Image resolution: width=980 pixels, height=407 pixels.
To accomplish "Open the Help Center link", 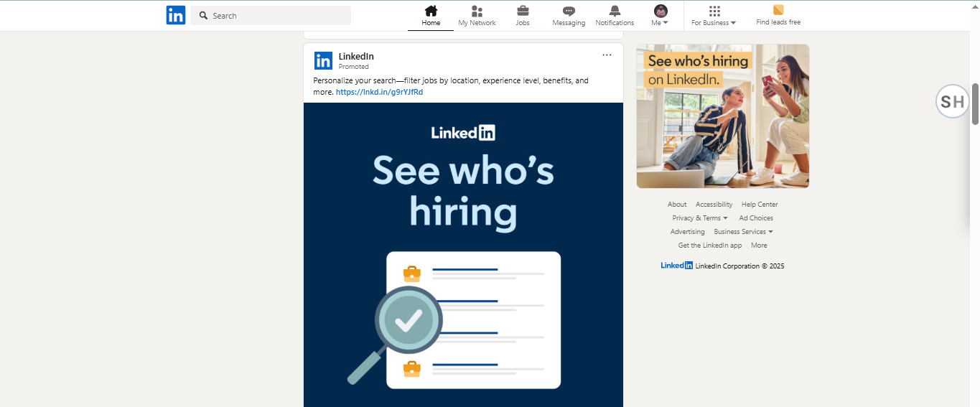I will [760, 205].
